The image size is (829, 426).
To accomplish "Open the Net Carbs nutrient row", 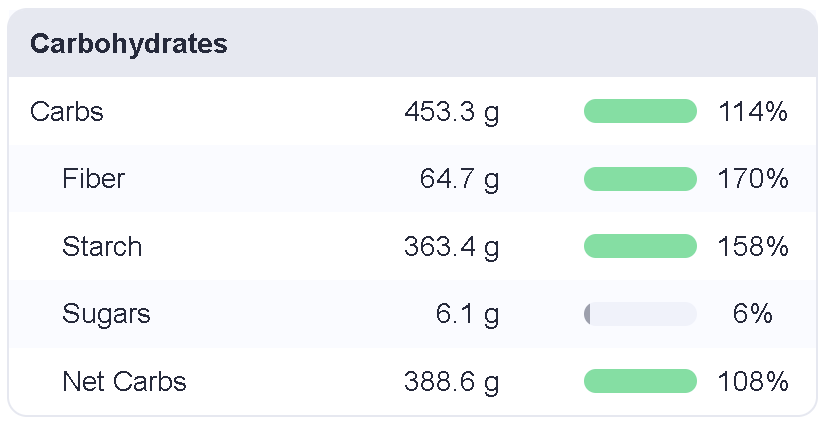I will (412, 381).
